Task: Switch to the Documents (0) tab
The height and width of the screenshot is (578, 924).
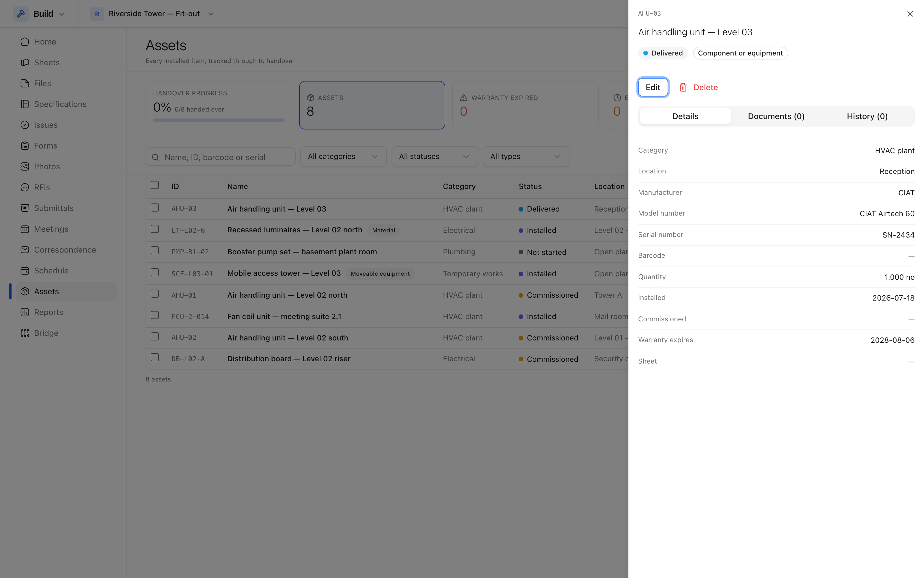Action: 776,116
